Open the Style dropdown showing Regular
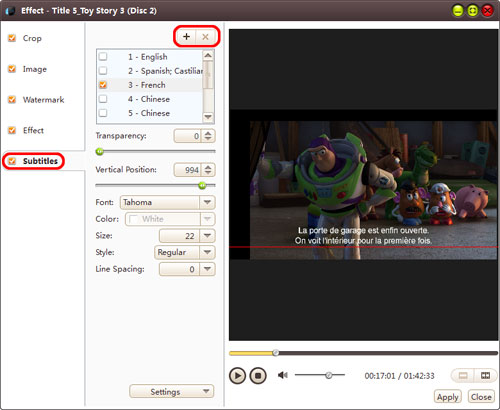 tap(185, 252)
